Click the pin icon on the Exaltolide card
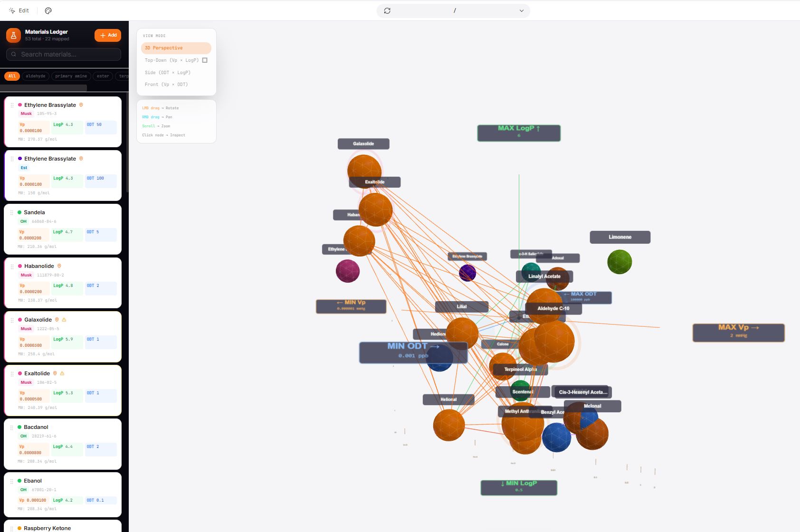 [x=55, y=373]
